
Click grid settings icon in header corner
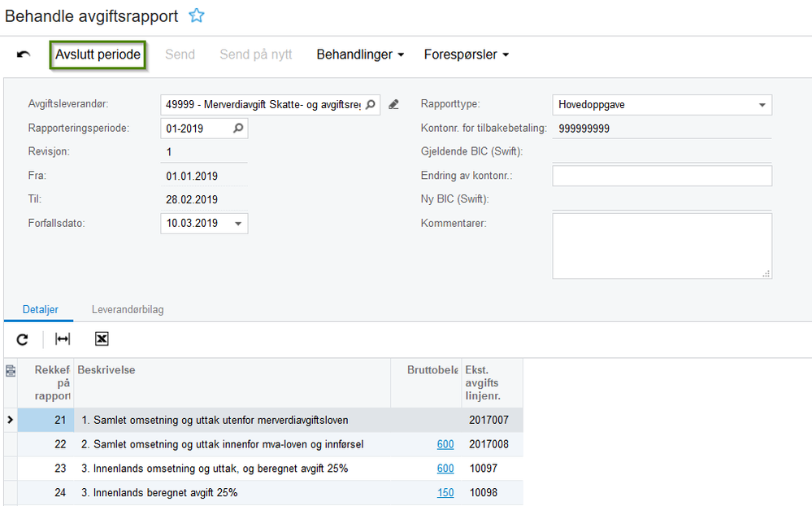click(10, 371)
